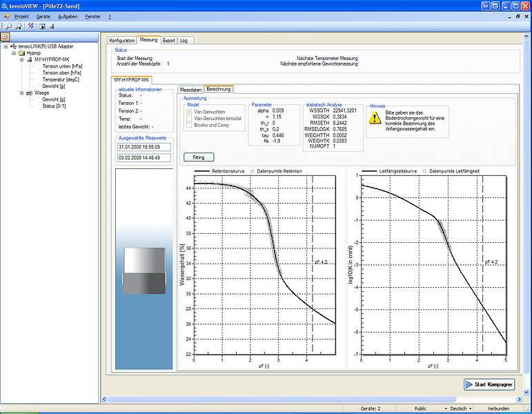Select Temperatur [degC] in the tree
Image resolution: width=532 pixels, height=414 pixels.
61,79
